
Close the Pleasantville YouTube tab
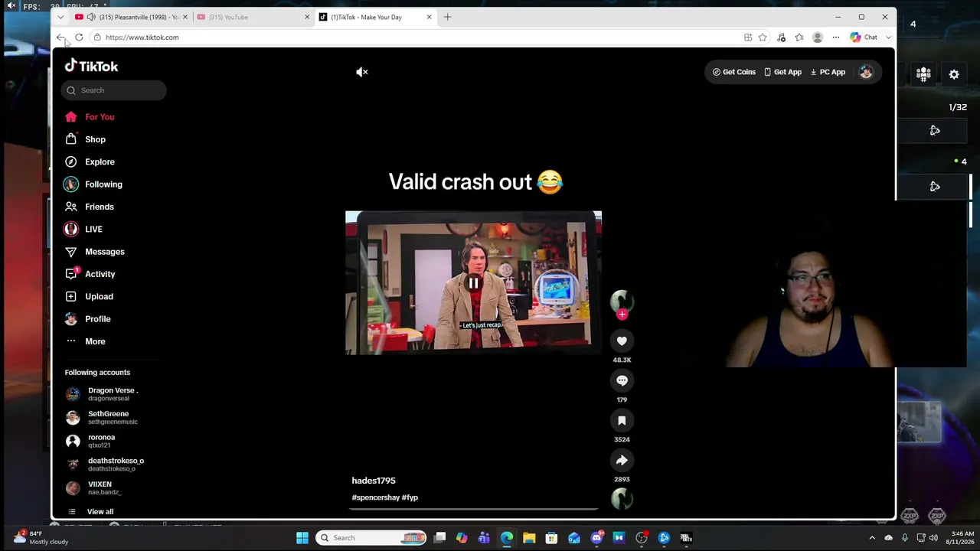click(x=185, y=17)
